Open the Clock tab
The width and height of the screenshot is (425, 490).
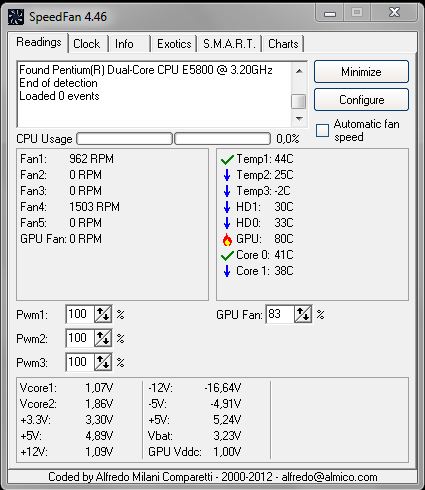tap(87, 44)
